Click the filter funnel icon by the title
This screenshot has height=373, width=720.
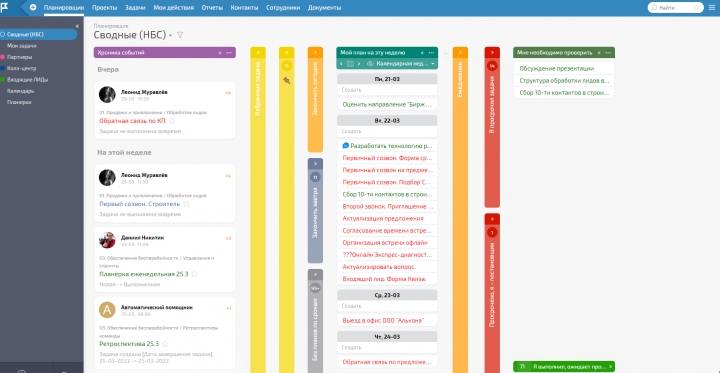[180, 35]
